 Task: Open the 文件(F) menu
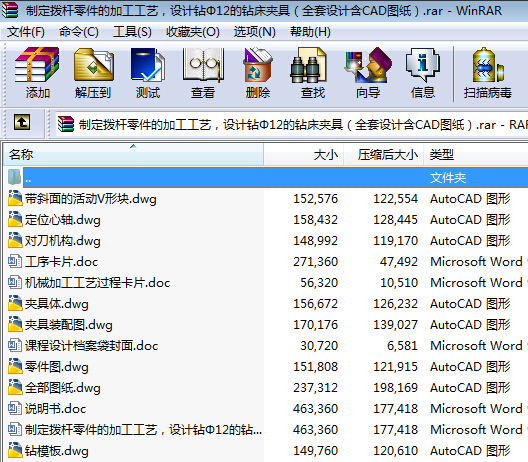pos(26,32)
